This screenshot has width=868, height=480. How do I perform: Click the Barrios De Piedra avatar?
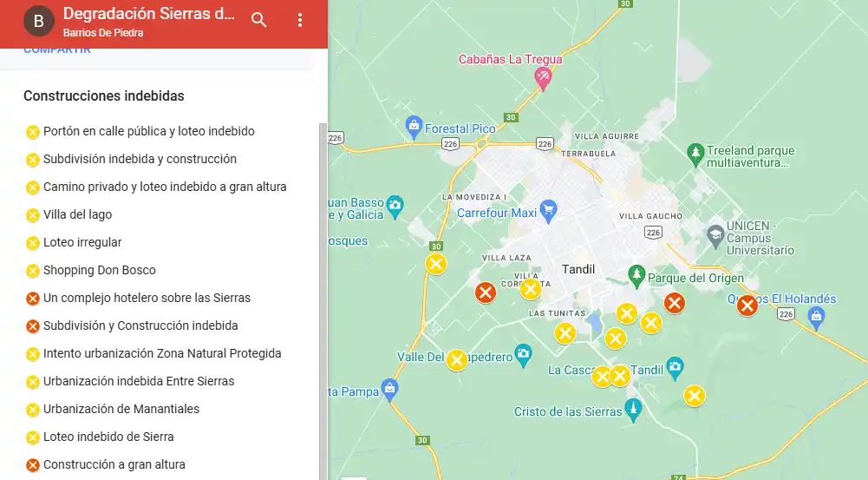click(x=38, y=21)
